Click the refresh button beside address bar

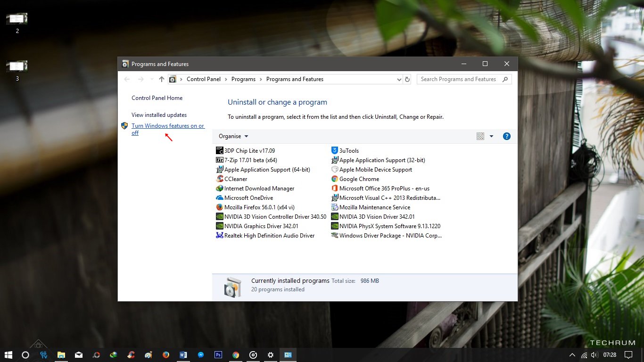[x=407, y=79]
